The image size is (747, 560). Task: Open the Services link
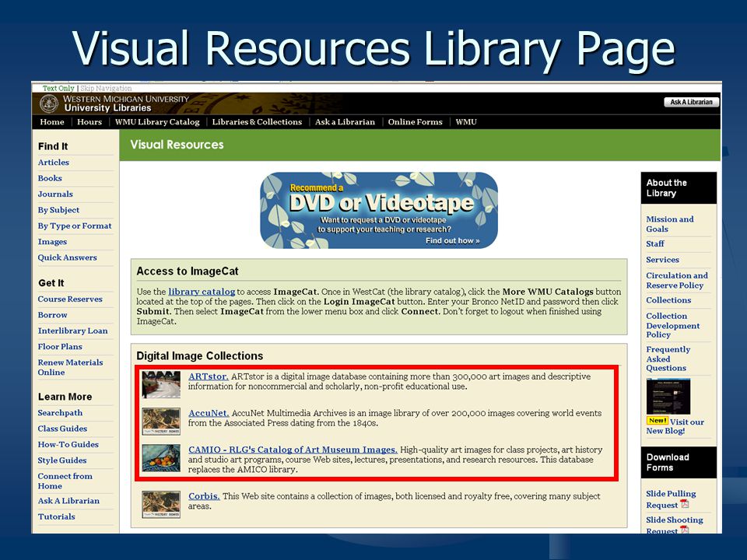click(663, 260)
